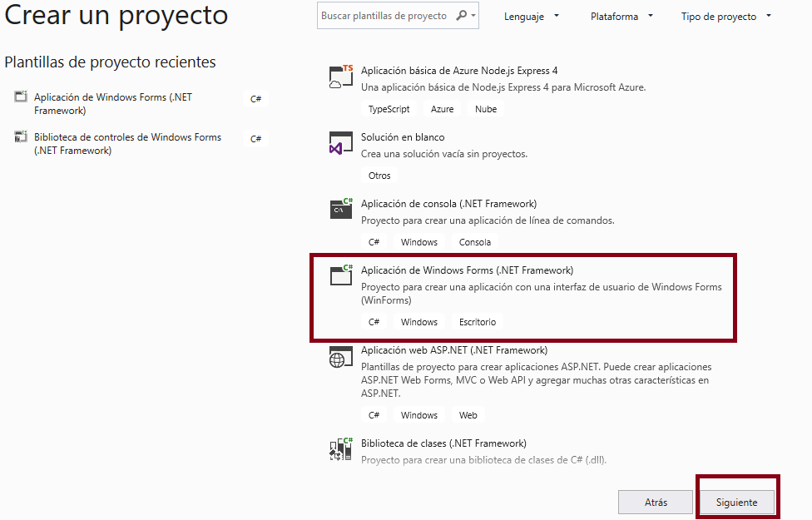Click the Azure tag

[x=443, y=109]
